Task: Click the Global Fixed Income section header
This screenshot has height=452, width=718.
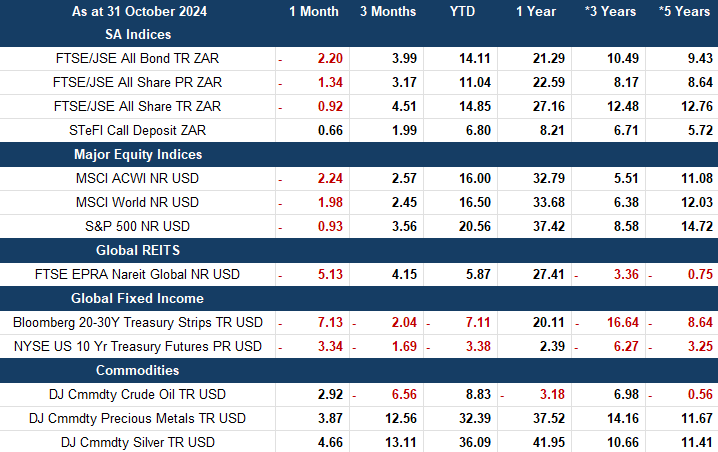Action: [137, 298]
